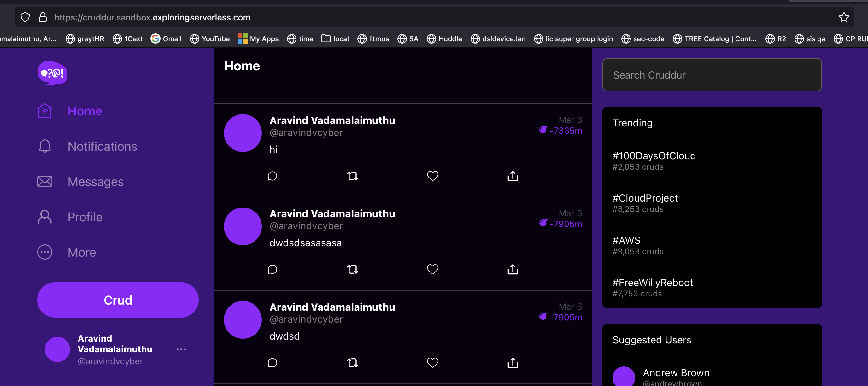Viewport: 868px width, 386px height.
Task: Open Messages via the envelope icon
Action: (44, 181)
